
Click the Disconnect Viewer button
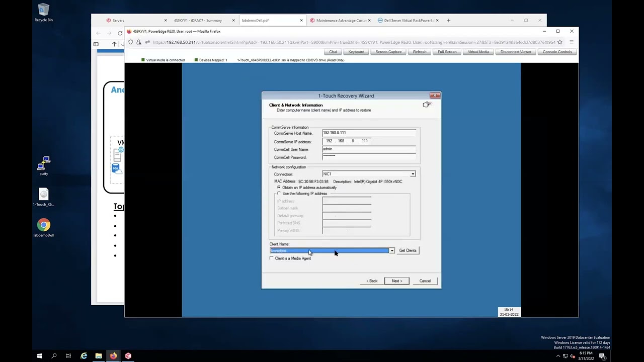click(x=516, y=52)
